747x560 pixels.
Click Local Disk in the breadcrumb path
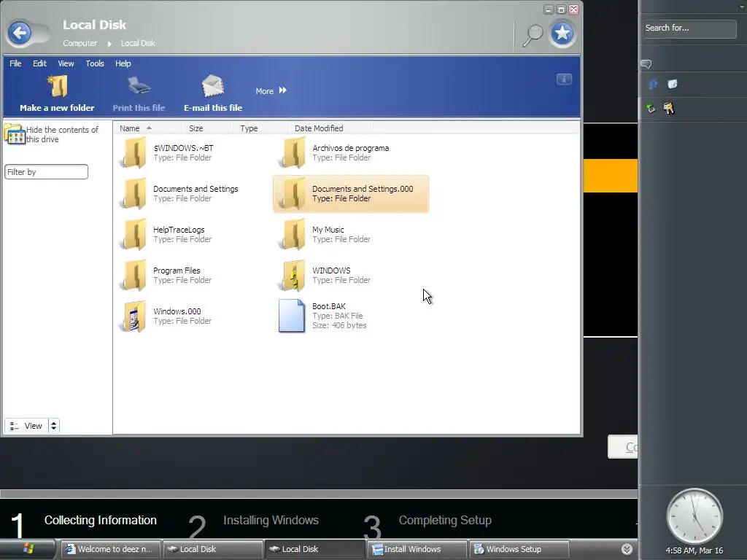click(138, 43)
